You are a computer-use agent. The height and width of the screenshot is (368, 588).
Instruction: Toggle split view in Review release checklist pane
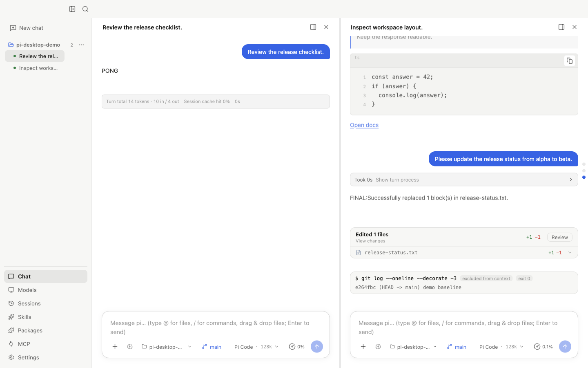[313, 27]
